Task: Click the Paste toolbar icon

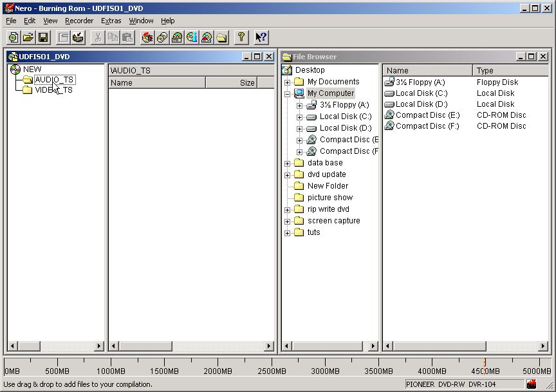Action: [x=127, y=37]
